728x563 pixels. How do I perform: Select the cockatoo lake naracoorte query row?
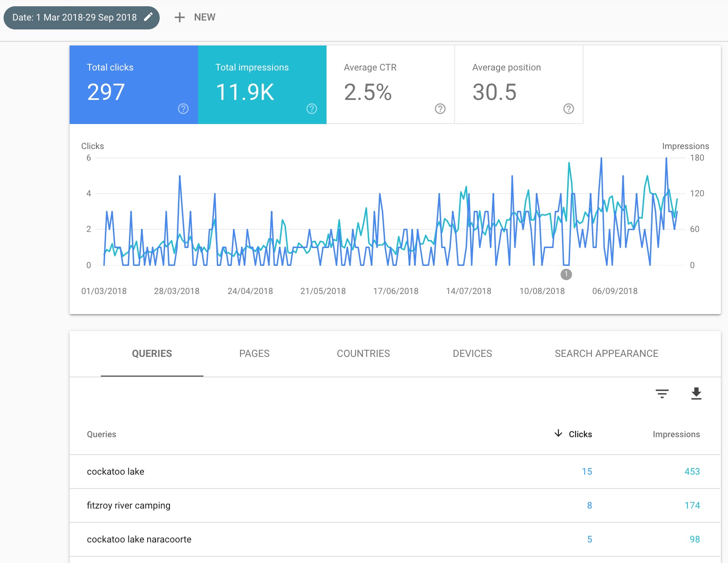click(x=139, y=539)
